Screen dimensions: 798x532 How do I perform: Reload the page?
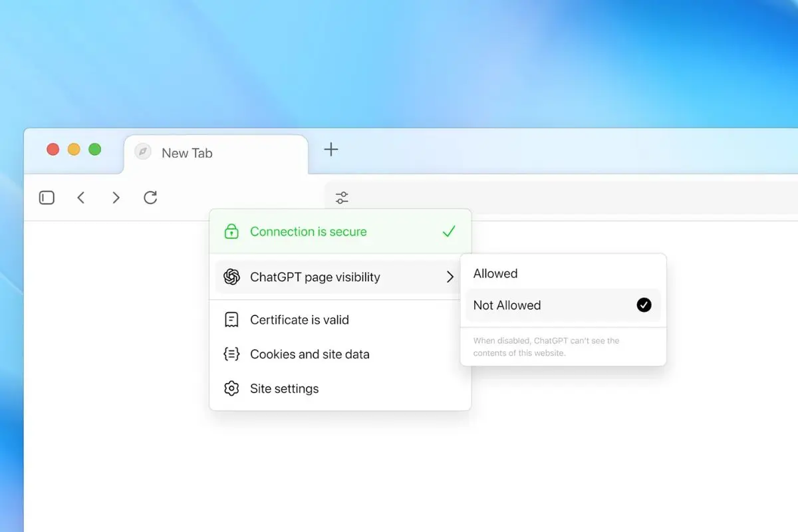pyautogui.click(x=150, y=198)
